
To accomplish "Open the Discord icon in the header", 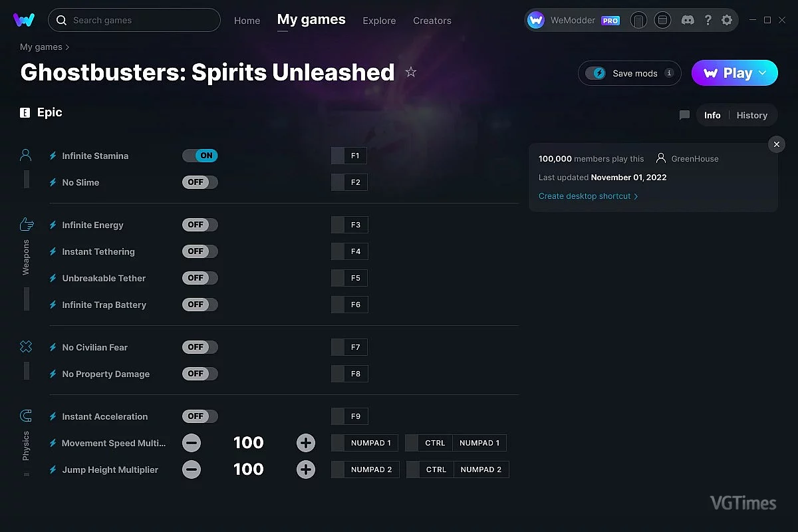I will [x=688, y=21].
